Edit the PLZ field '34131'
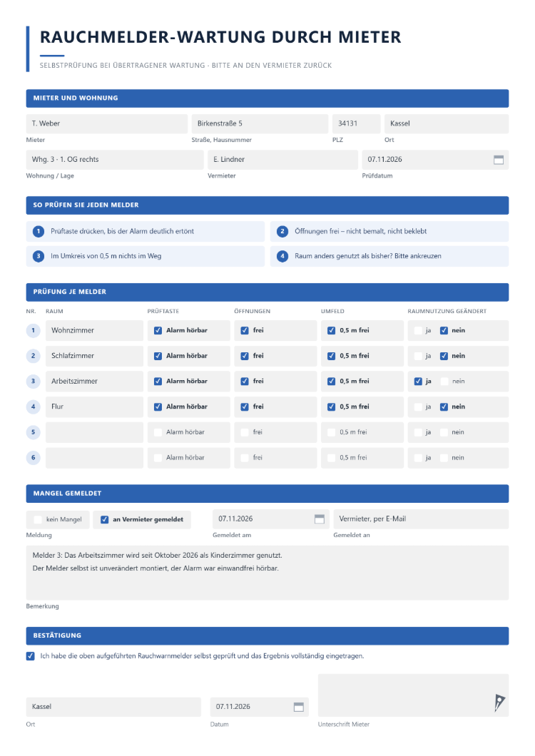The image size is (535, 756). click(357, 124)
